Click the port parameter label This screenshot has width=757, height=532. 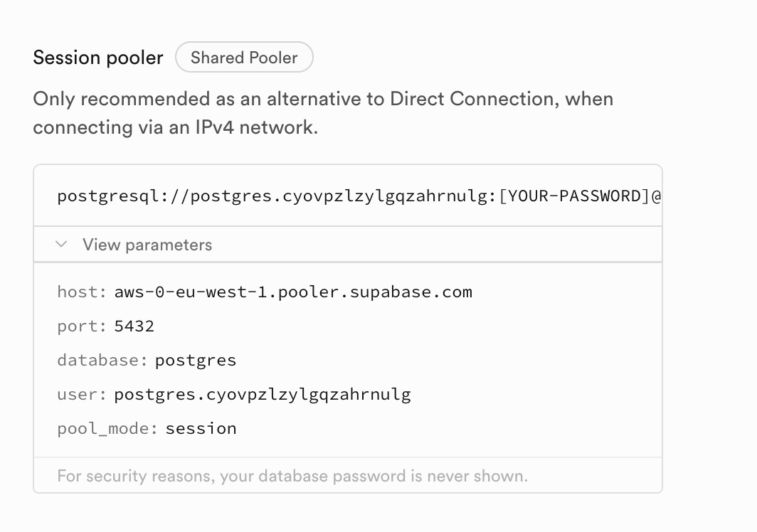click(x=82, y=326)
